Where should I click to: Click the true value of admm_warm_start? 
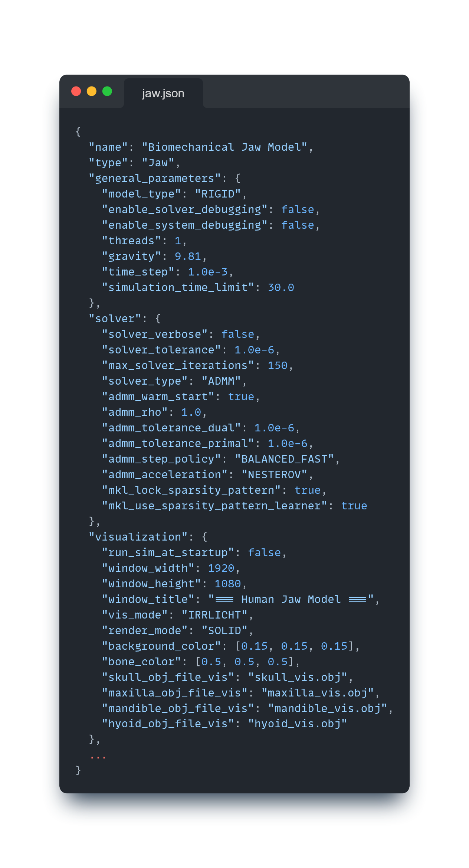pyautogui.click(x=241, y=397)
